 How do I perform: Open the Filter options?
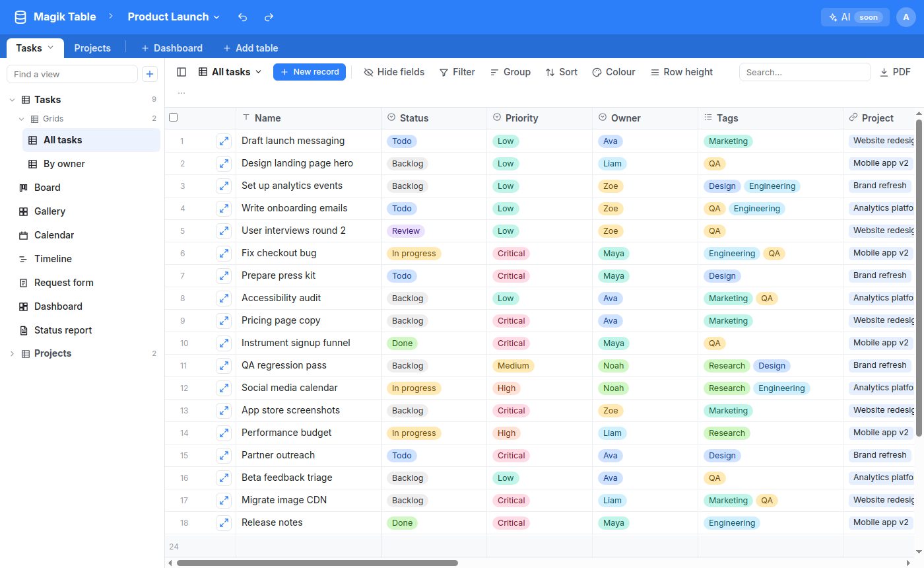457,72
